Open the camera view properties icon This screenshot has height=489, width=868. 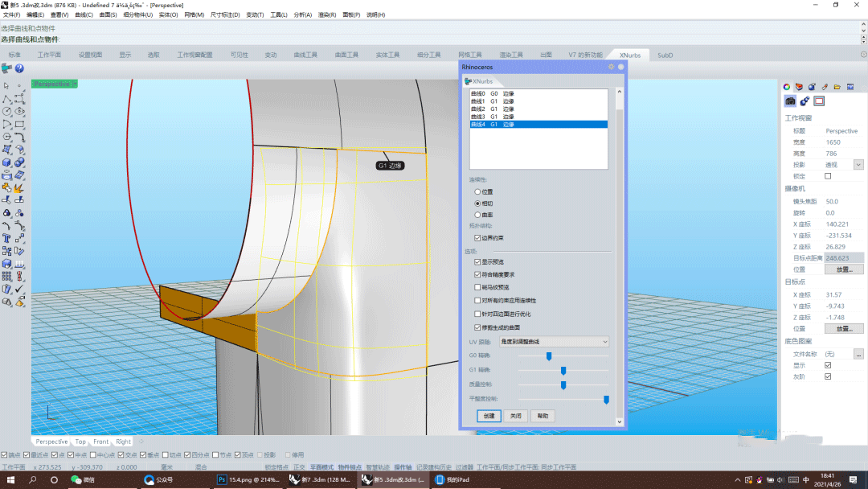pos(790,101)
